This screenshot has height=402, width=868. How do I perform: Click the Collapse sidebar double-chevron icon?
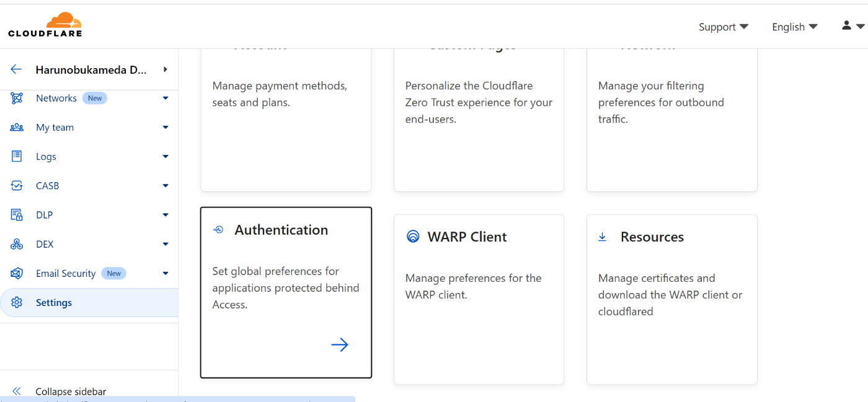click(x=17, y=391)
